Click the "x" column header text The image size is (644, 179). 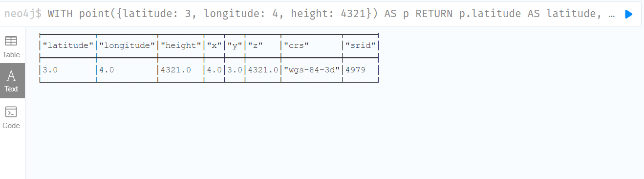(214, 45)
